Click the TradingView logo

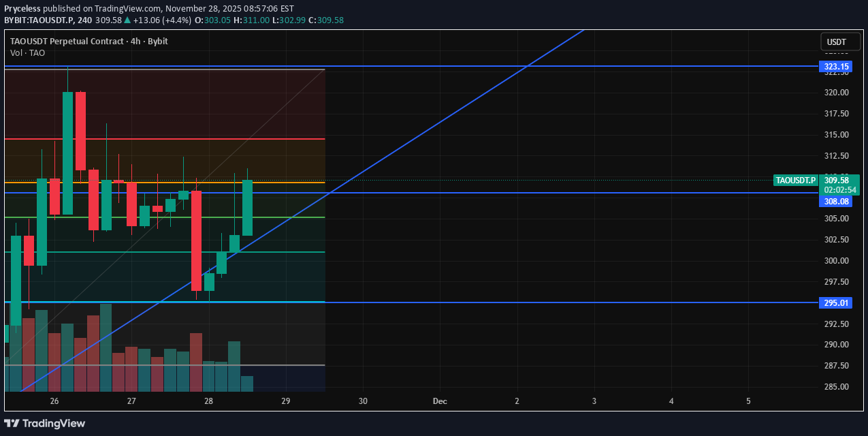(45, 423)
